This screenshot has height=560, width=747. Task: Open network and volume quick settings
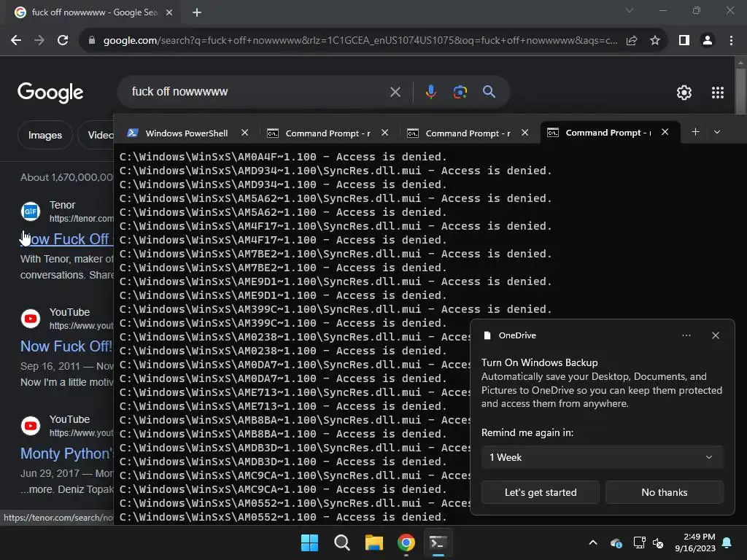click(x=649, y=542)
